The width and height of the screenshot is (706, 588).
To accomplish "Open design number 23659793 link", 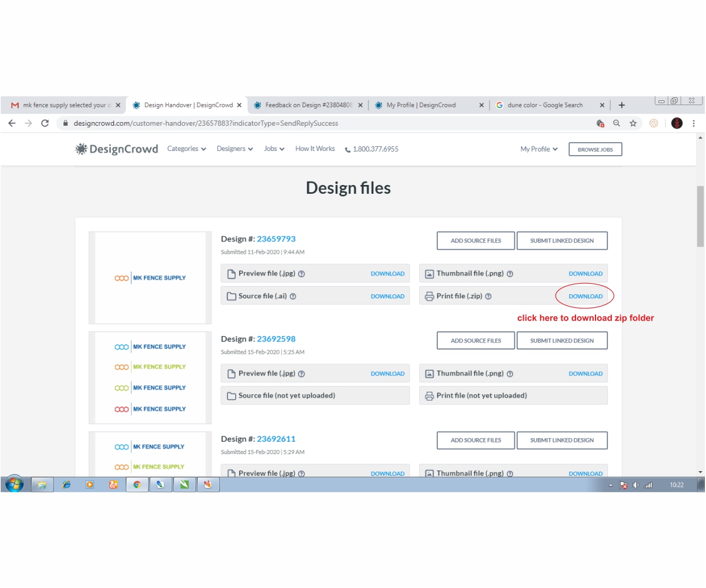I will tap(276, 239).
